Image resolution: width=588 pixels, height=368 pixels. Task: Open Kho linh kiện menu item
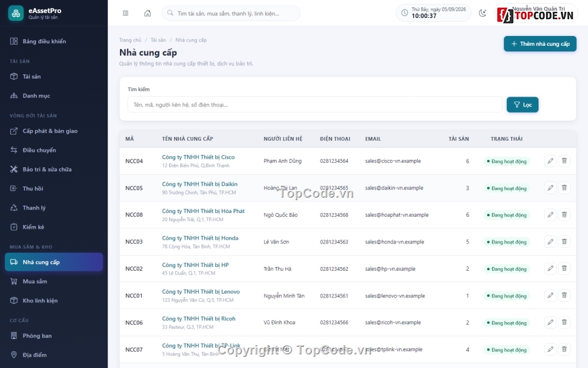[x=54, y=300]
